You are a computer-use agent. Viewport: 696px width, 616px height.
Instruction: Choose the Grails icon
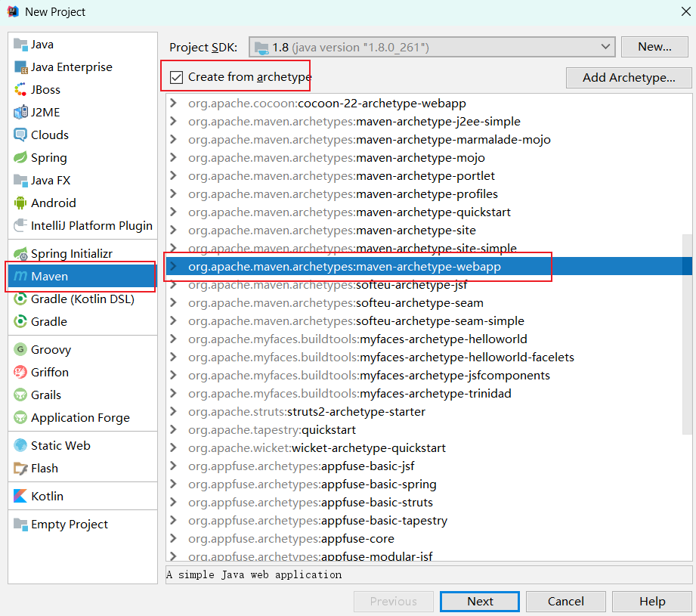(20, 395)
